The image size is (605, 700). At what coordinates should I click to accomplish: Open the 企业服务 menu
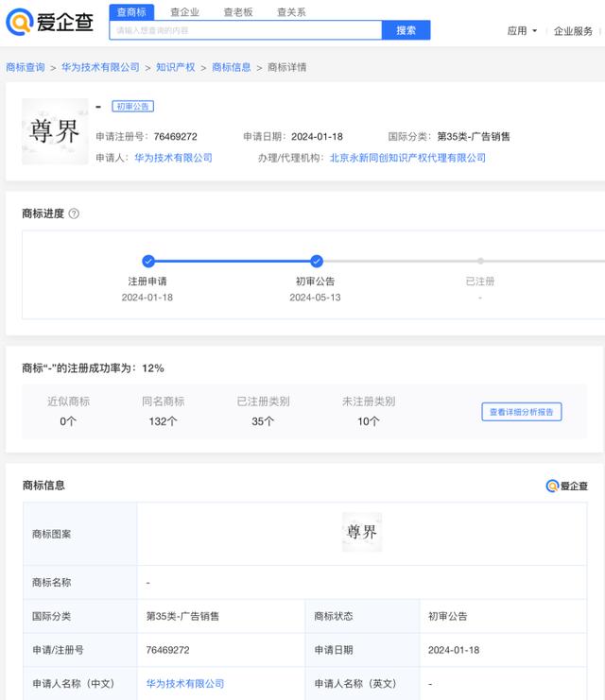(x=573, y=31)
